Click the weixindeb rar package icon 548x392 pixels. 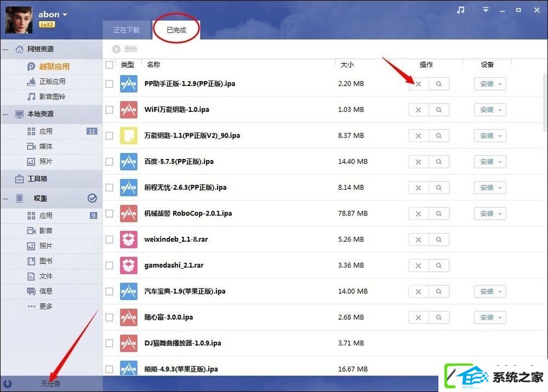click(x=129, y=239)
